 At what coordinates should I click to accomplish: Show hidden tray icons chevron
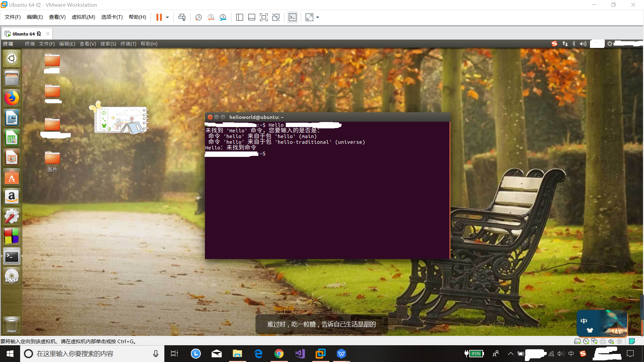(x=511, y=354)
